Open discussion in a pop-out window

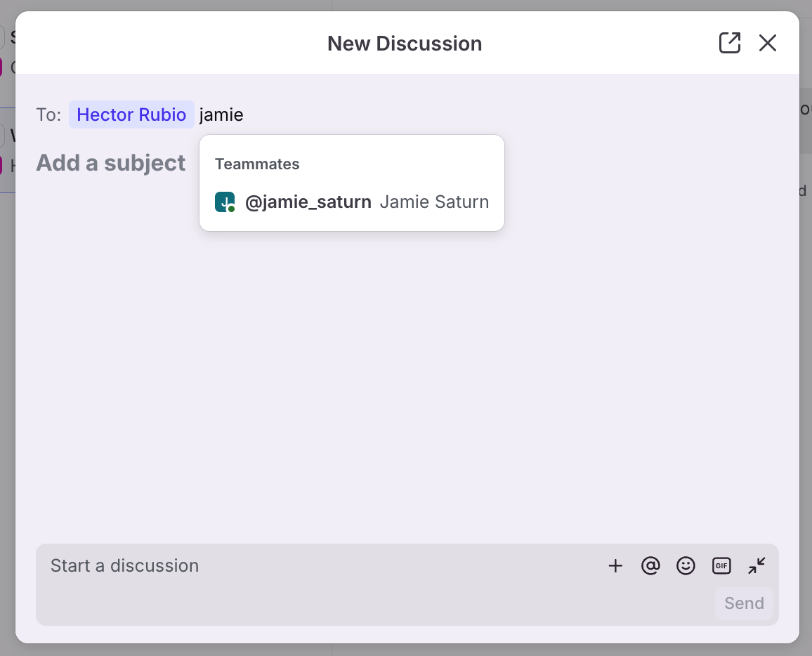[730, 43]
